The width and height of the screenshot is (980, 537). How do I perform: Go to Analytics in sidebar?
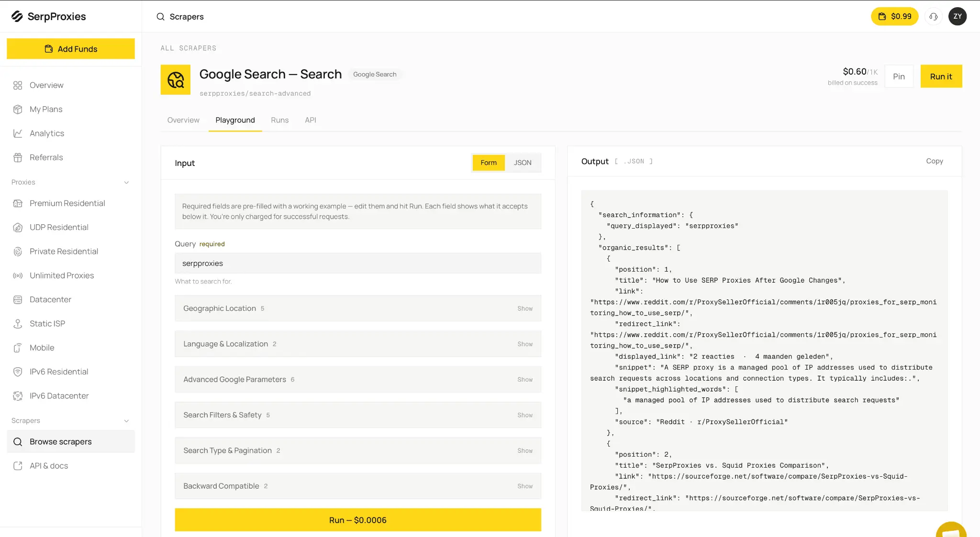[71, 133]
